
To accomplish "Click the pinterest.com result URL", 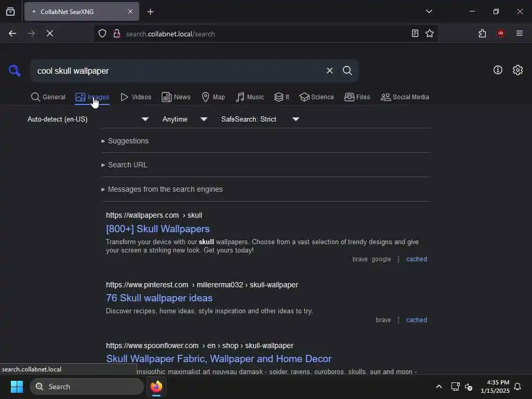I will pos(202,285).
